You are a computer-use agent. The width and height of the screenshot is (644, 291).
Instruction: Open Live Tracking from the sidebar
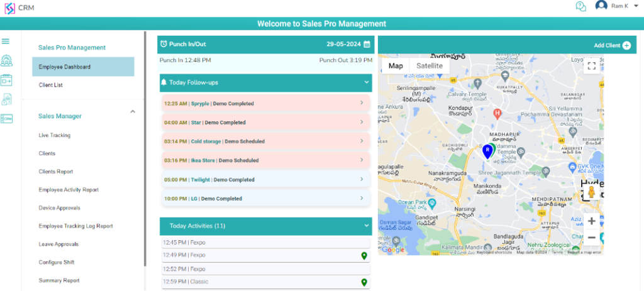click(x=55, y=135)
